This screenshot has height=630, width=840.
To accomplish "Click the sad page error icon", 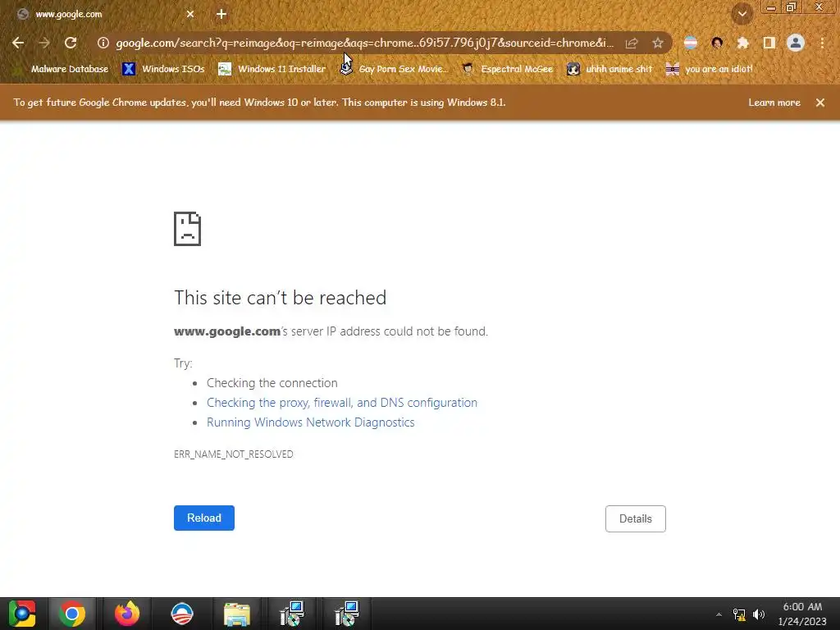I will (x=188, y=229).
